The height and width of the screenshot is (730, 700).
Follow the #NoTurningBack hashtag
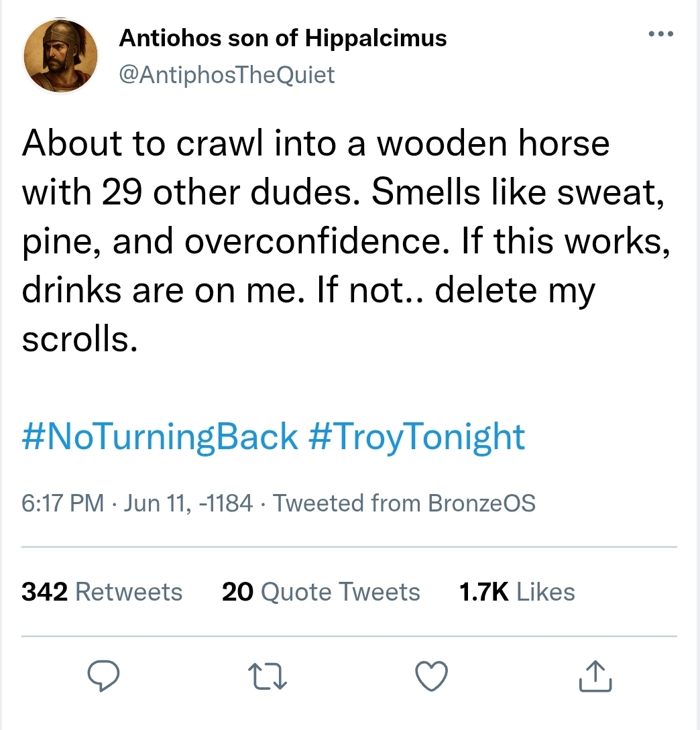pos(160,436)
